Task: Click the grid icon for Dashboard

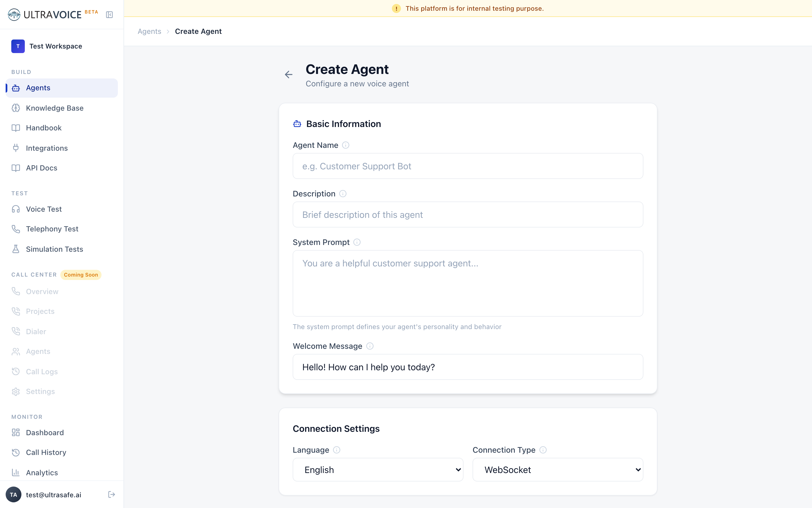Action: (16, 432)
